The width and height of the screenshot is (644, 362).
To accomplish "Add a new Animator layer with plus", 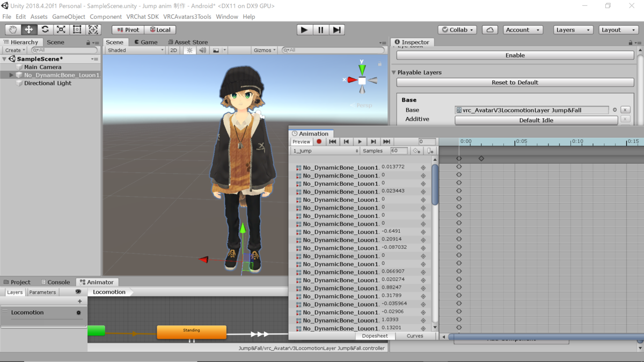I will click(x=79, y=301).
